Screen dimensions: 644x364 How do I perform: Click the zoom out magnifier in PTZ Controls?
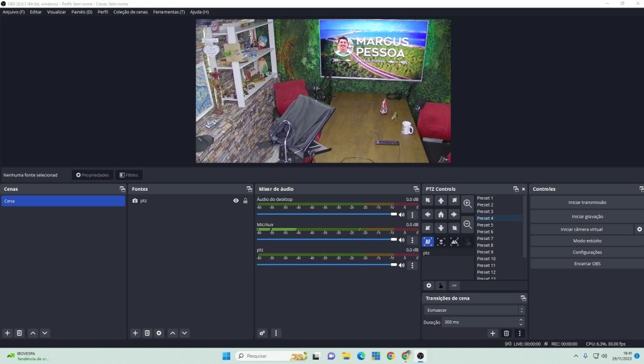pos(467,225)
